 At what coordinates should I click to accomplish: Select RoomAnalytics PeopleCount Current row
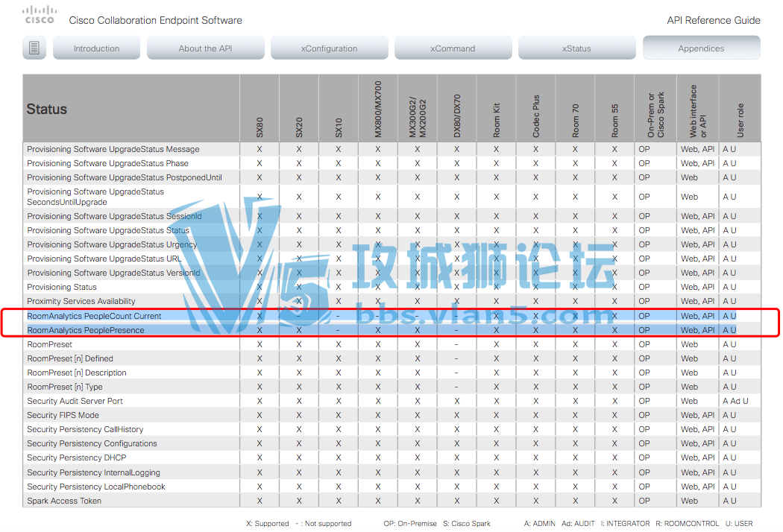pos(392,316)
